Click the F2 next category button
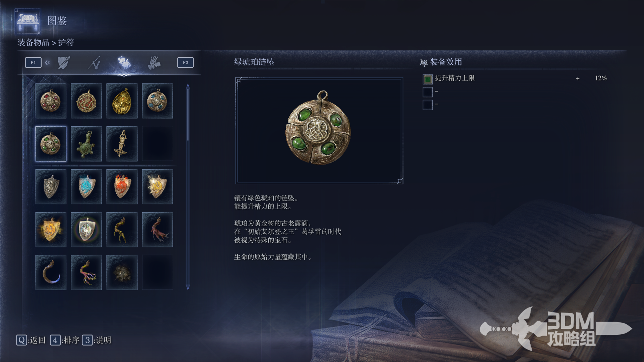Screen dimensions: 644x362 click(185, 63)
